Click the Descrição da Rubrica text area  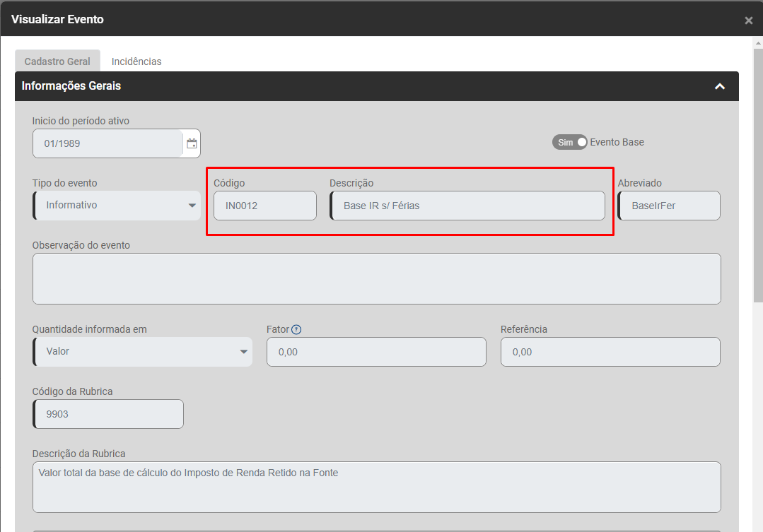(x=376, y=487)
